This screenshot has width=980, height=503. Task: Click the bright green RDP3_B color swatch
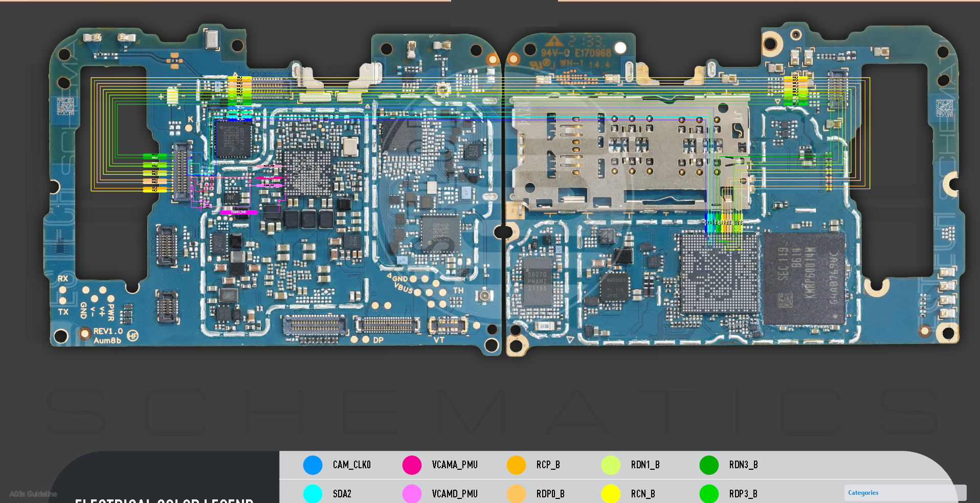(709, 493)
